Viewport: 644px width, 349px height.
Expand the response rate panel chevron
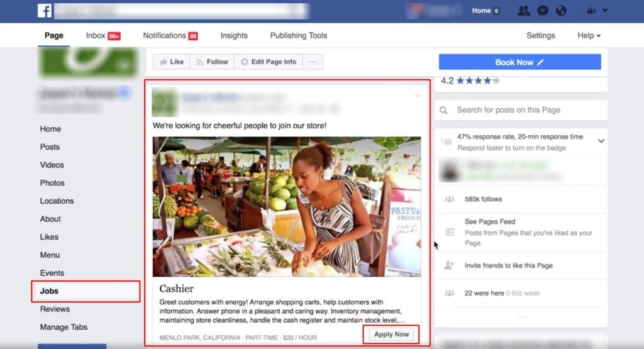pyautogui.click(x=601, y=141)
